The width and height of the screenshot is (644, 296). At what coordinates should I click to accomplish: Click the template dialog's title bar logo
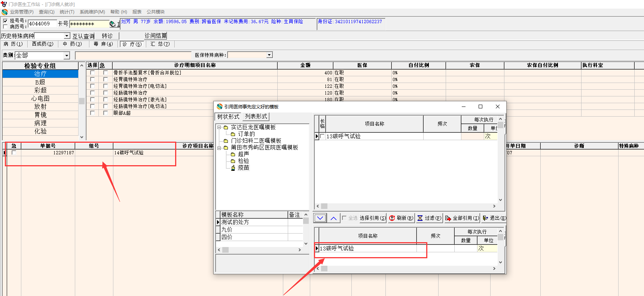click(x=220, y=107)
